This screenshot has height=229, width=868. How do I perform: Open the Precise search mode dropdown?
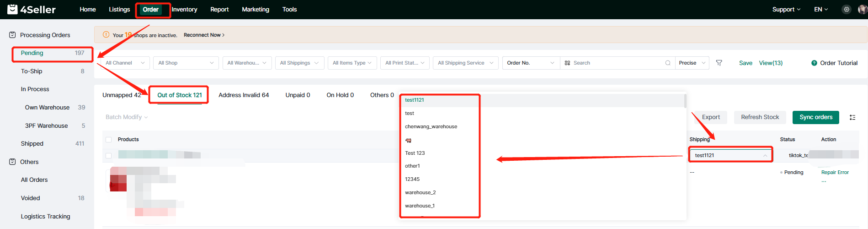pyautogui.click(x=692, y=63)
